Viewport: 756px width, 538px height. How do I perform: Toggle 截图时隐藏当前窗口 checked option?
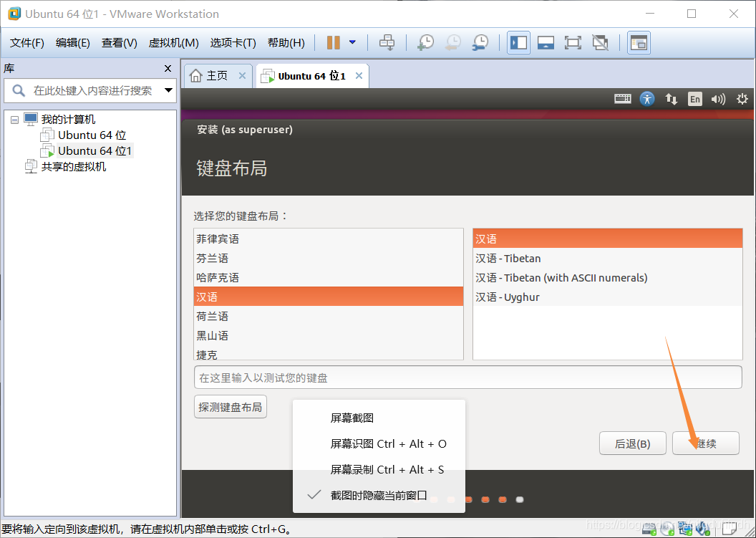coord(379,496)
